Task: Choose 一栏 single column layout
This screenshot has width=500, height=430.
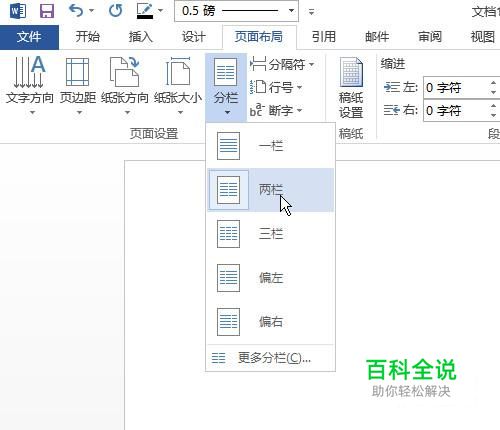Action: click(270, 146)
